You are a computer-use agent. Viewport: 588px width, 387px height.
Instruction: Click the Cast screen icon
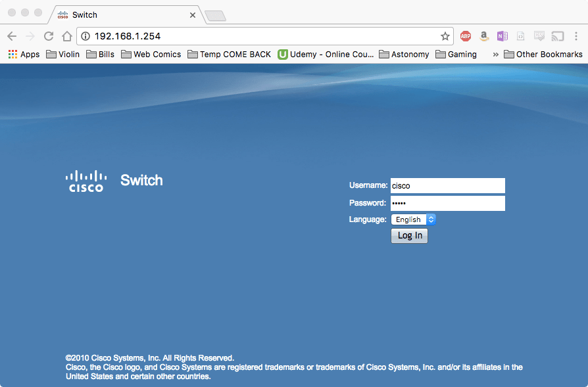558,36
